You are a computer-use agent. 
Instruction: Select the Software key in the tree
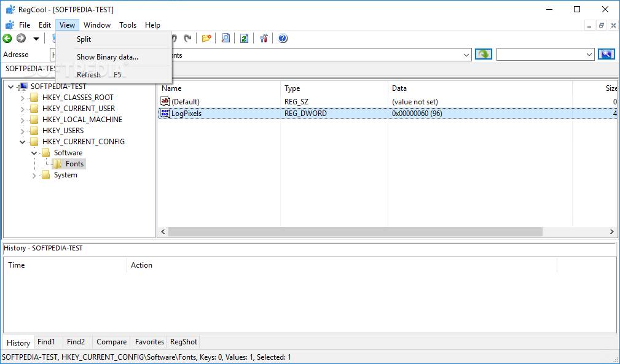(68, 153)
